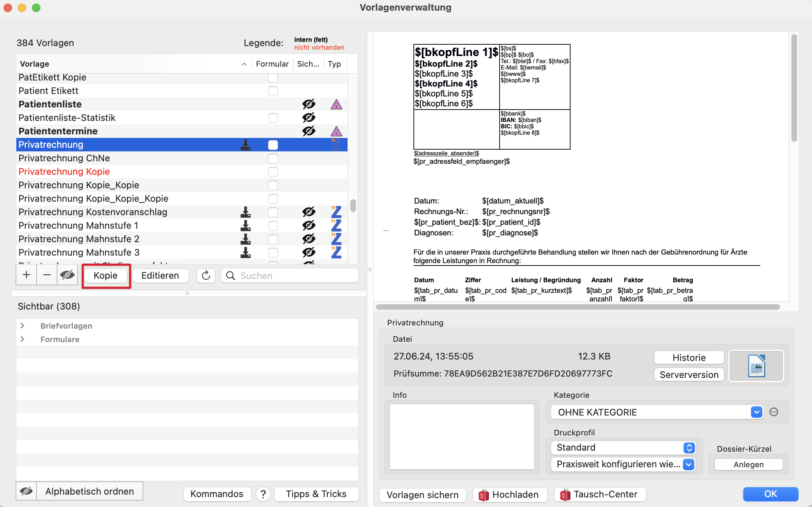Screen dimensions: 812x507
Task: Click Z type icon of Privatrechnung Mahnstufe 2
Action: pyautogui.click(x=336, y=239)
